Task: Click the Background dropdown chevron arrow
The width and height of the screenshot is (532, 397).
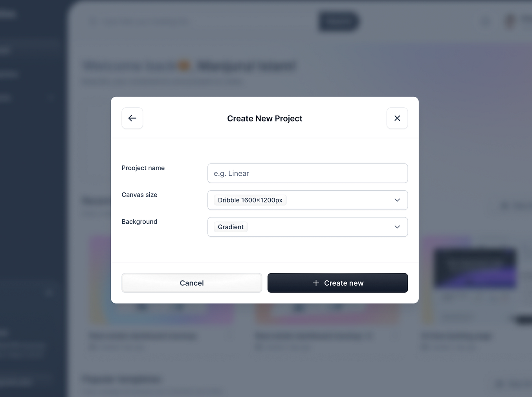Action: click(397, 227)
